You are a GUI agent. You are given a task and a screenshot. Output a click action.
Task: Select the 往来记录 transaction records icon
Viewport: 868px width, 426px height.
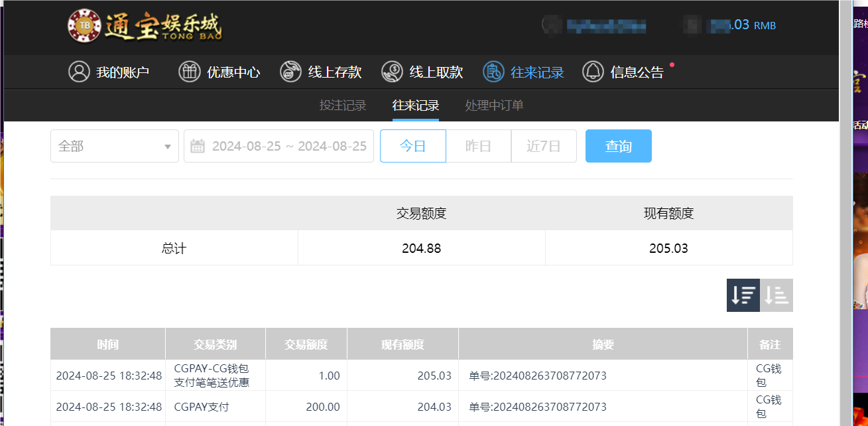[493, 71]
